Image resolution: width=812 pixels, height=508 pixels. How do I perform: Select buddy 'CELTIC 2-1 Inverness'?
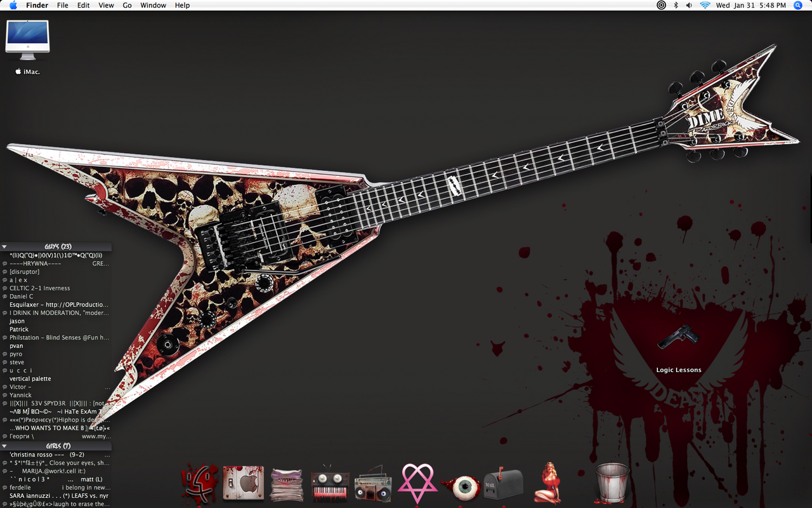point(56,288)
